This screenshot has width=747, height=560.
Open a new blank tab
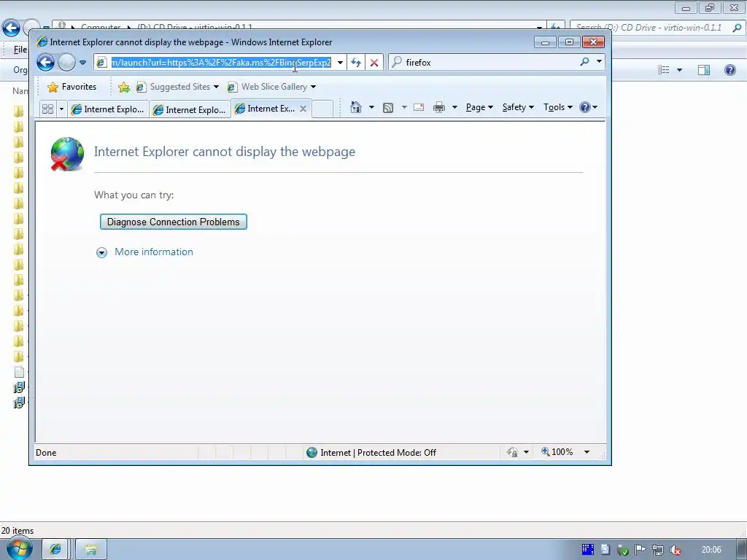pos(322,109)
